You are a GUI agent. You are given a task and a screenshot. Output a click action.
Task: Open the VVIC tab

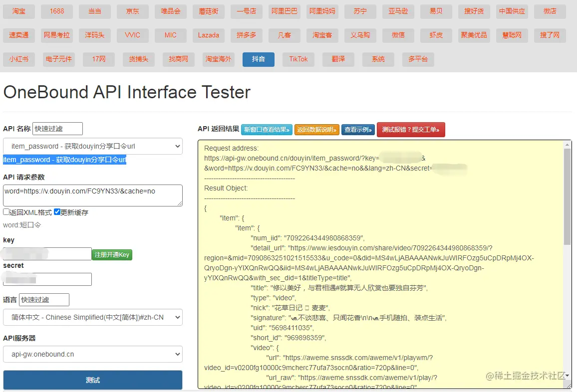[132, 35]
